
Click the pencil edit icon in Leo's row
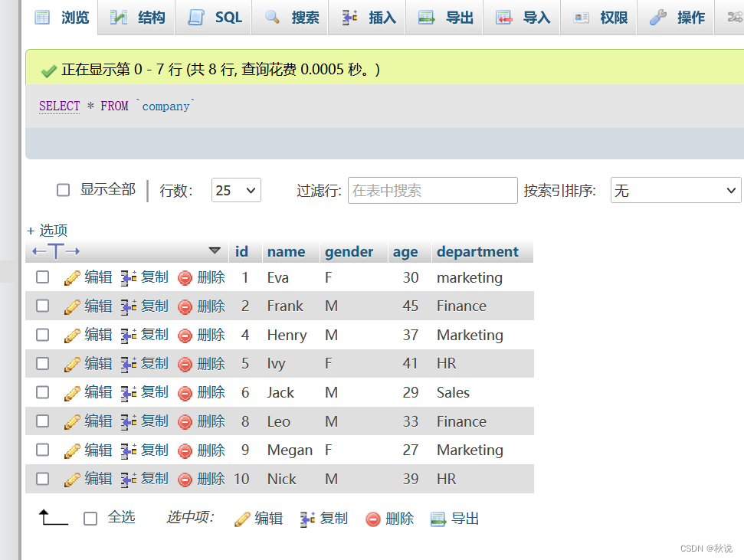point(72,422)
